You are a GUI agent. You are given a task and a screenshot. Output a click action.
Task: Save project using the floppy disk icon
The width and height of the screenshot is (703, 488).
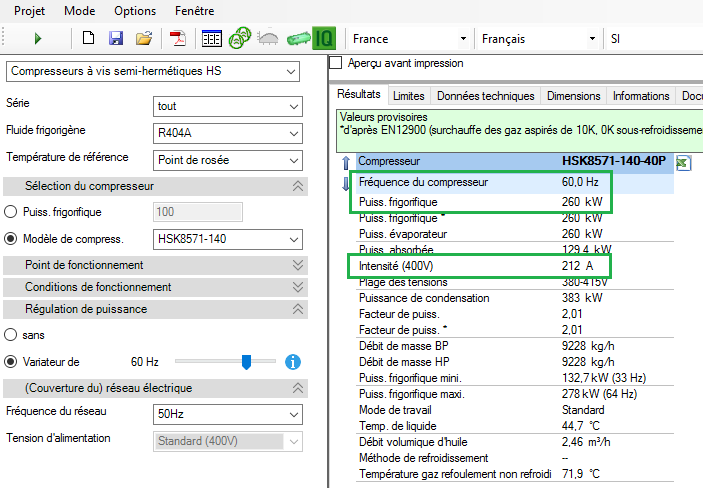116,39
